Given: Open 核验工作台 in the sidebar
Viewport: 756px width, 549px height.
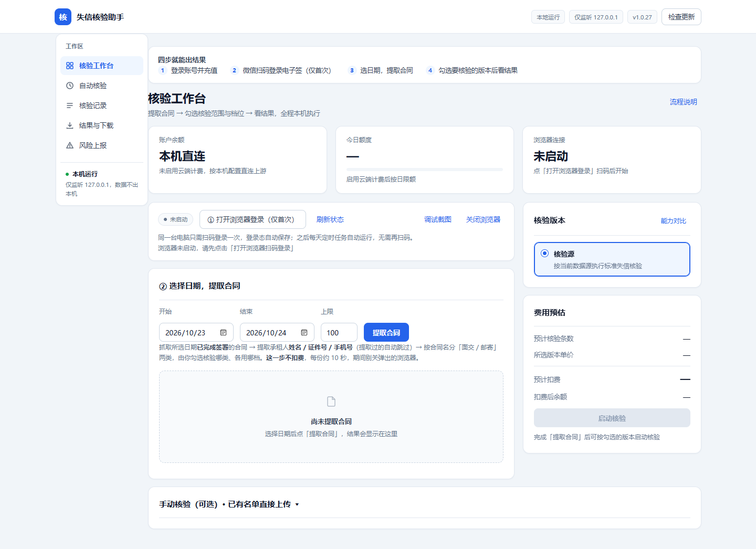Looking at the screenshot, I should point(102,66).
